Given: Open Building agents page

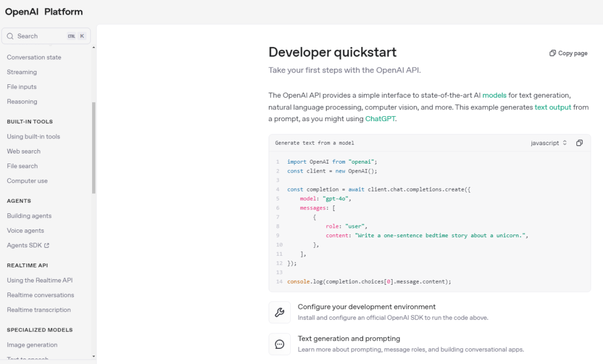Looking at the screenshot, I should [x=29, y=215].
